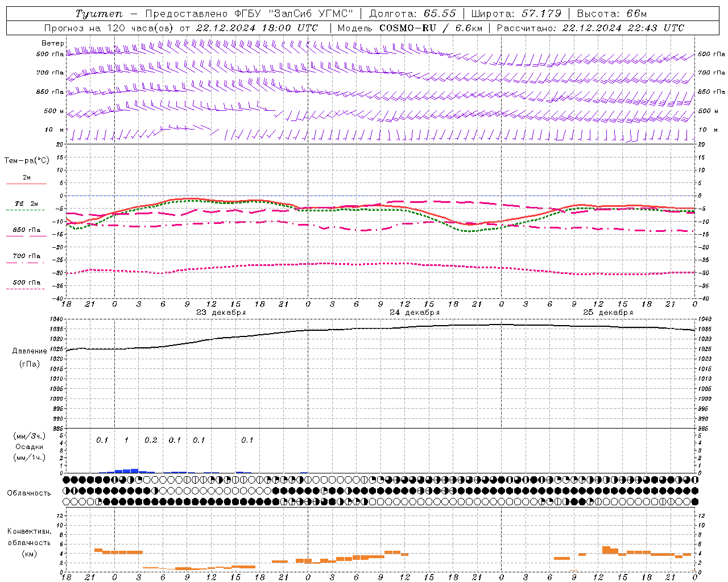Click the "Конвективн." convective cloud label

click(30, 531)
